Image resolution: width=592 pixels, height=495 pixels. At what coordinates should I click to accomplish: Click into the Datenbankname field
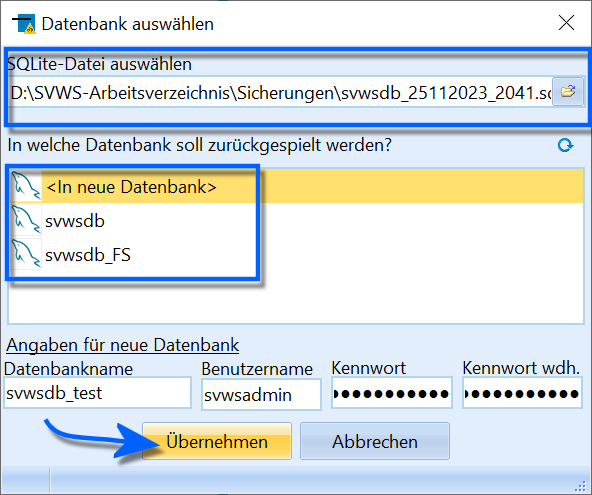tap(97, 393)
